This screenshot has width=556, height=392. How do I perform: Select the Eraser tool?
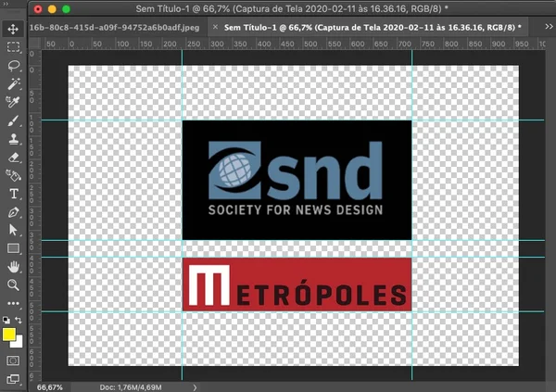click(13, 158)
